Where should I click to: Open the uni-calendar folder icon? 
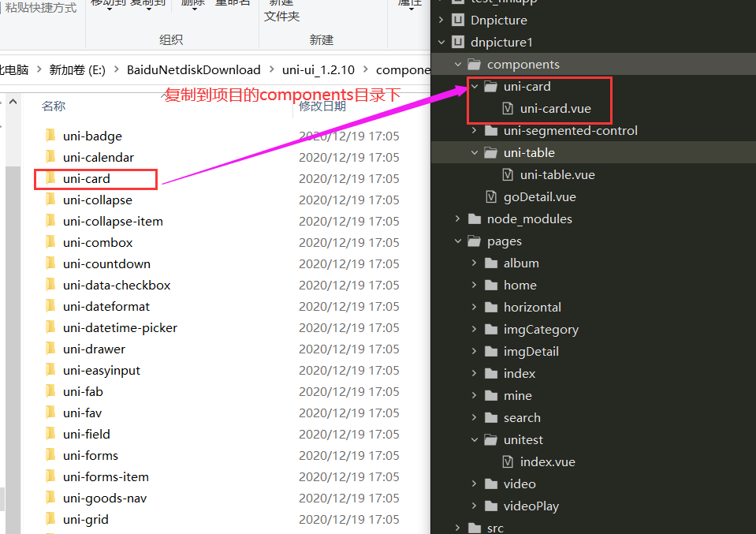(50, 157)
